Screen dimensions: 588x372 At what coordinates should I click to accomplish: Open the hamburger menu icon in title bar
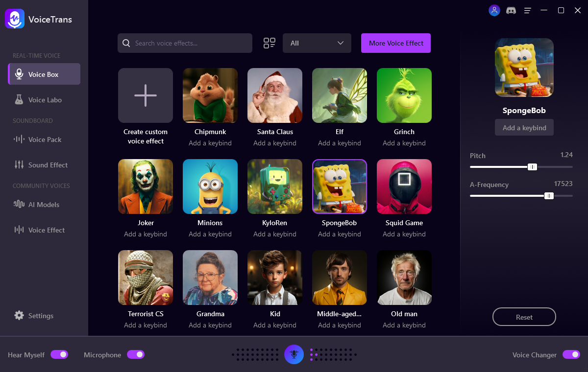(528, 10)
